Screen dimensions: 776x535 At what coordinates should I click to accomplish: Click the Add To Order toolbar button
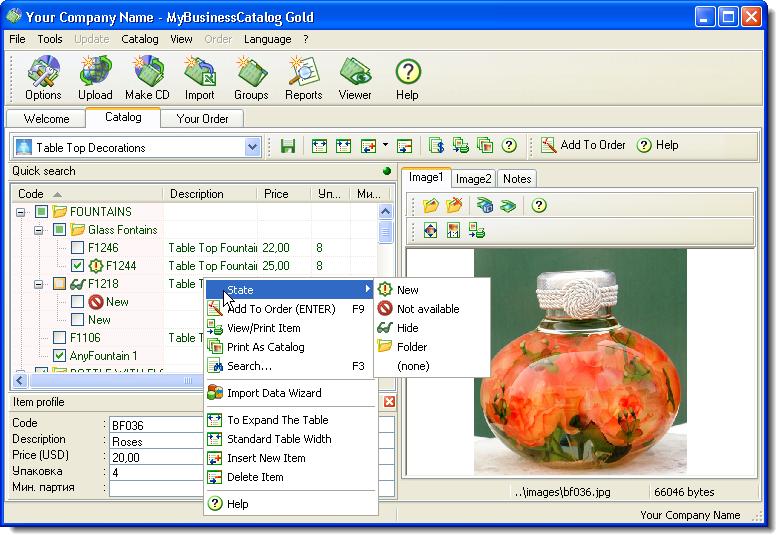pyautogui.click(x=582, y=145)
